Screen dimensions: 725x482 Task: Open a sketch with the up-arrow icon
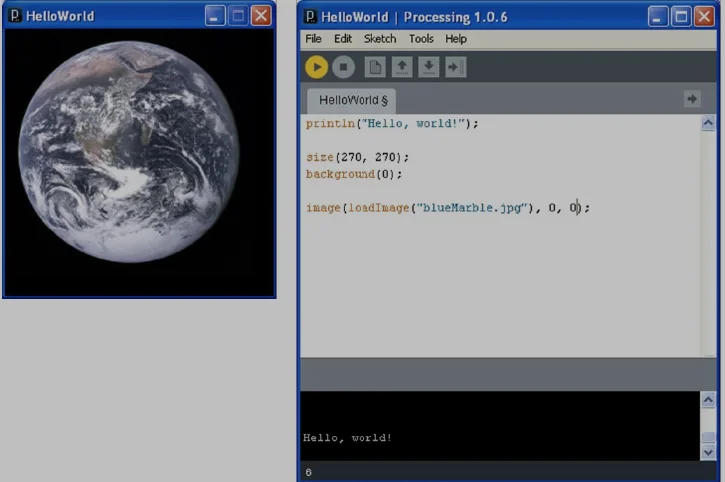tap(402, 67)
